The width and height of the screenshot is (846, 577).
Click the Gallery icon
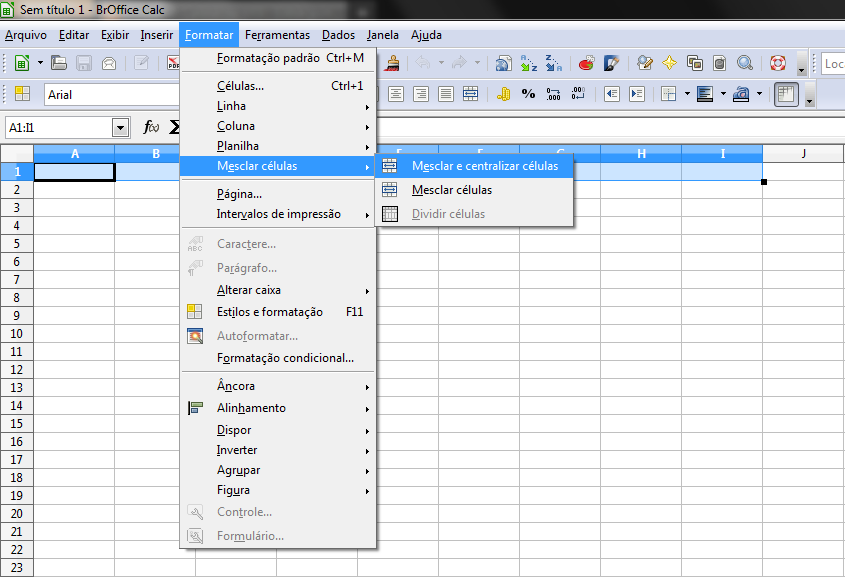pyautogui.click(x=694, y=63)
